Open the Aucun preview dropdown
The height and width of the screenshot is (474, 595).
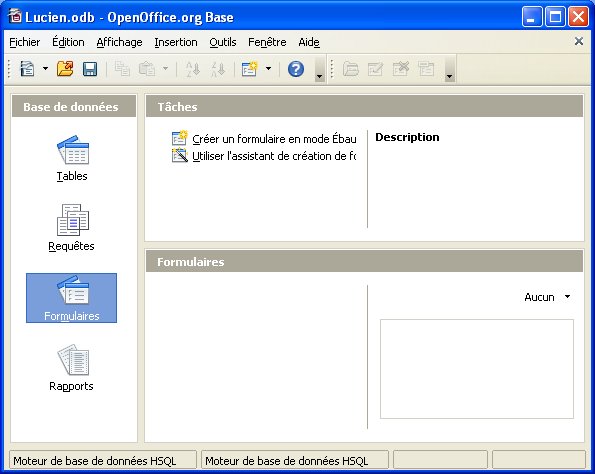[x=547, y=297]
